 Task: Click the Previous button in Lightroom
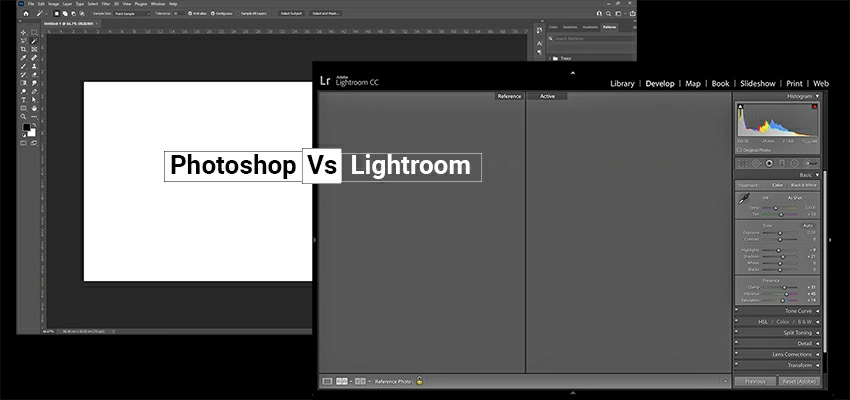(x=755, y=382)
